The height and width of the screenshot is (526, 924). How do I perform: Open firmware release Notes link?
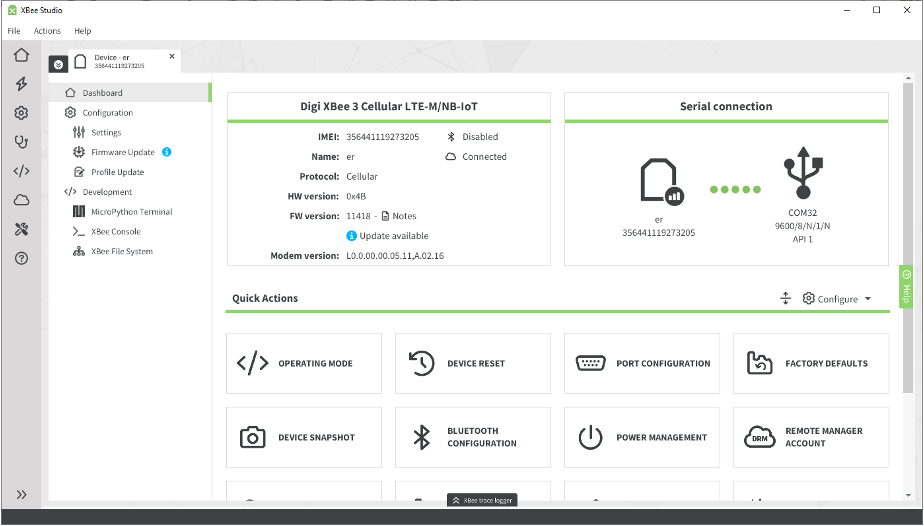tap(399, 216)
